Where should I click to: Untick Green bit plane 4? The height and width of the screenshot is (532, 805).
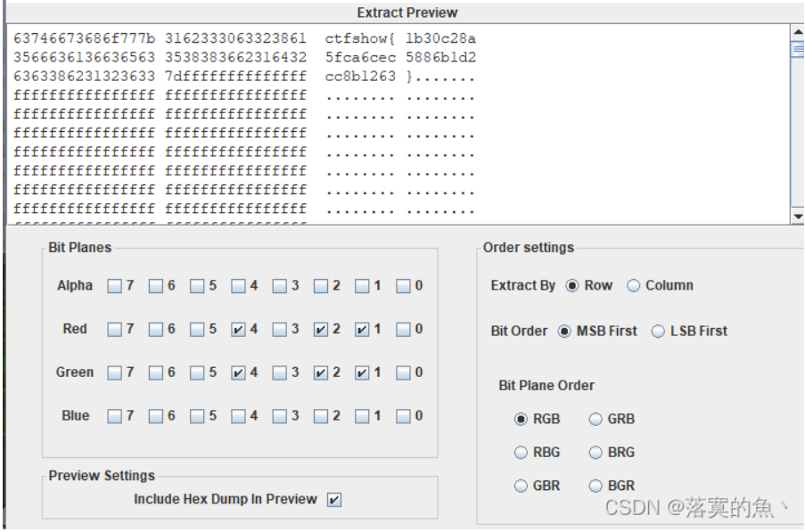click(x=238, y=372)
